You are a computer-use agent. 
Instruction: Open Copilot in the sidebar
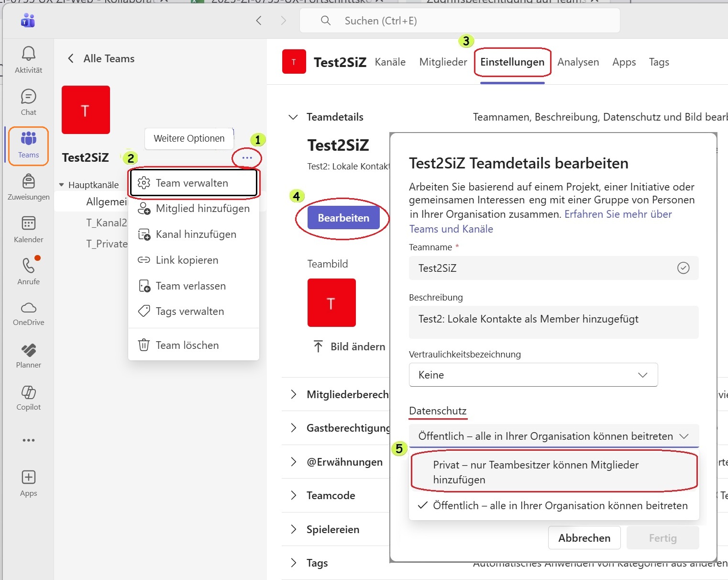(28, 392)
